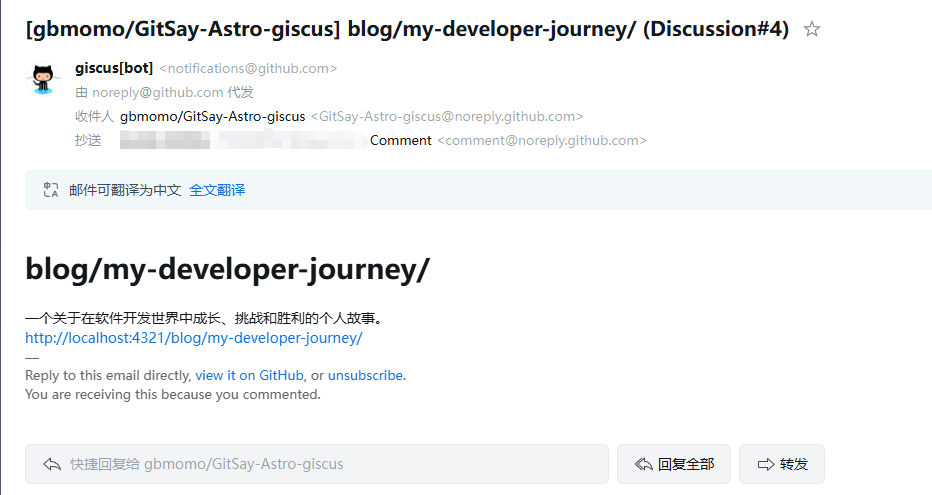Screen dimensions: 932x495
Task: Click the unsubscribe link
Action: pyautogui.click(x=365, y=376)
